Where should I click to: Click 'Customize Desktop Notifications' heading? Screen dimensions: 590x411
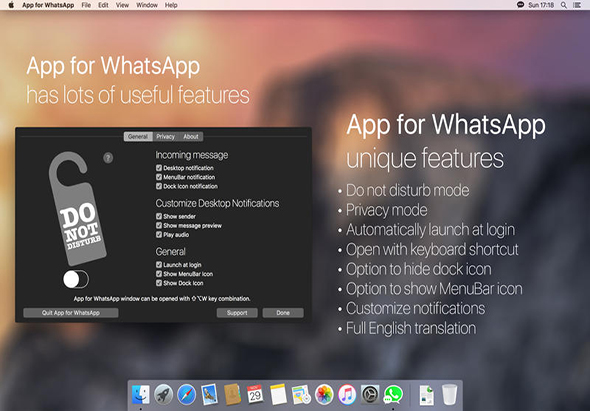[x=217, y=203]
